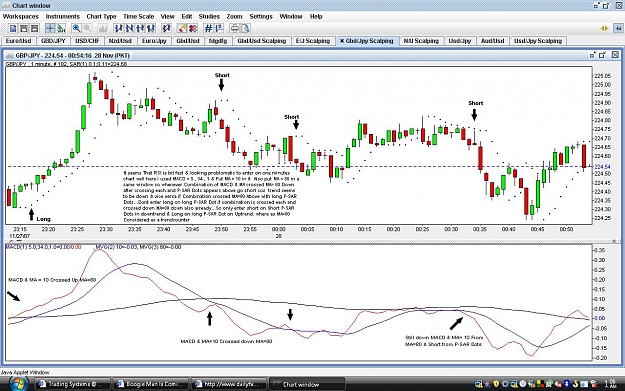Open print preview page icon

pyautogui.click(x=246, y=28)
